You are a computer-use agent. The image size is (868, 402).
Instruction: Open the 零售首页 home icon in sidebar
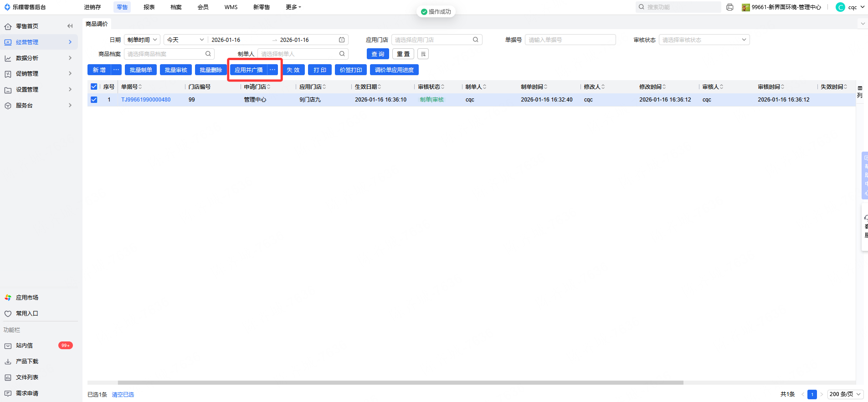pos(8,26)
